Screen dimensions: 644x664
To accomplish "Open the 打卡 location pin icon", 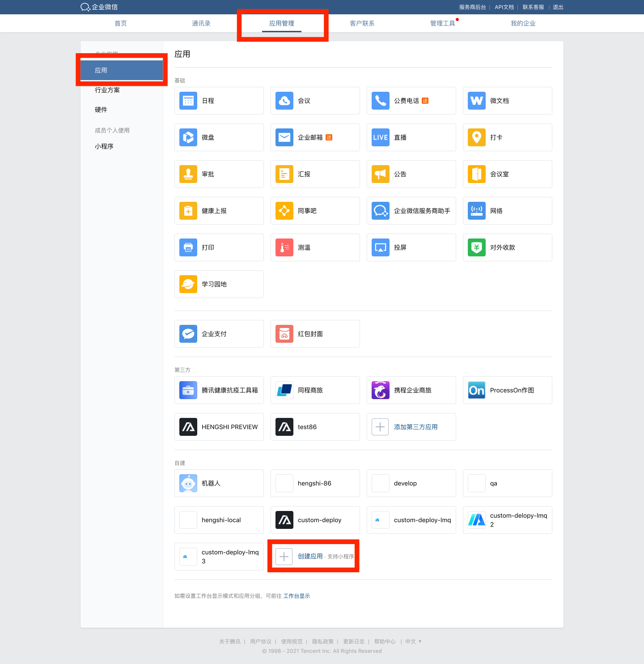I will click(477, 137).
